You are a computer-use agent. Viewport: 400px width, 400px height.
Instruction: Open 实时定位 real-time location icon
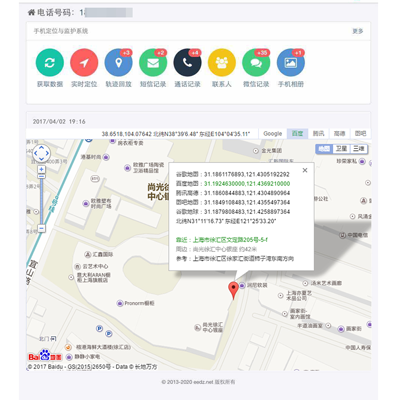pos(84,63)
